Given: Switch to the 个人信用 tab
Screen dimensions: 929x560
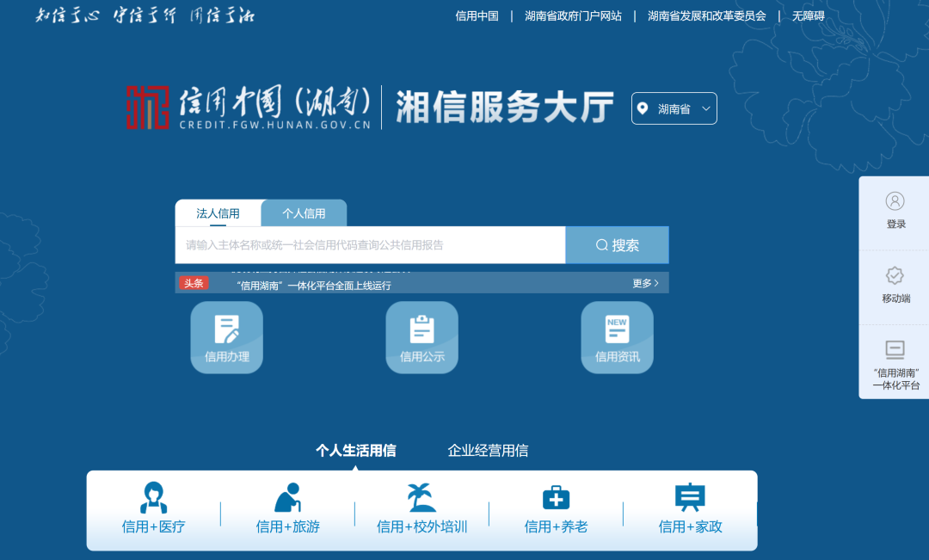Looking at the screenshot, I should (x=304, y=213).
